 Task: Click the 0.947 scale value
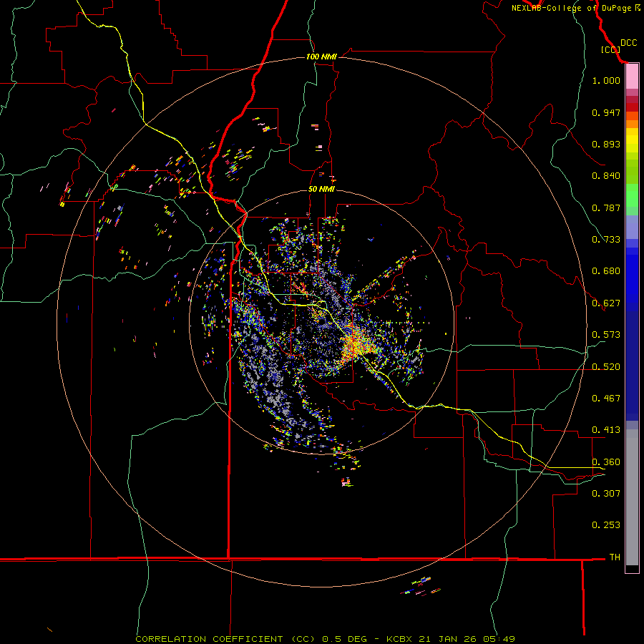pos(606,112)
